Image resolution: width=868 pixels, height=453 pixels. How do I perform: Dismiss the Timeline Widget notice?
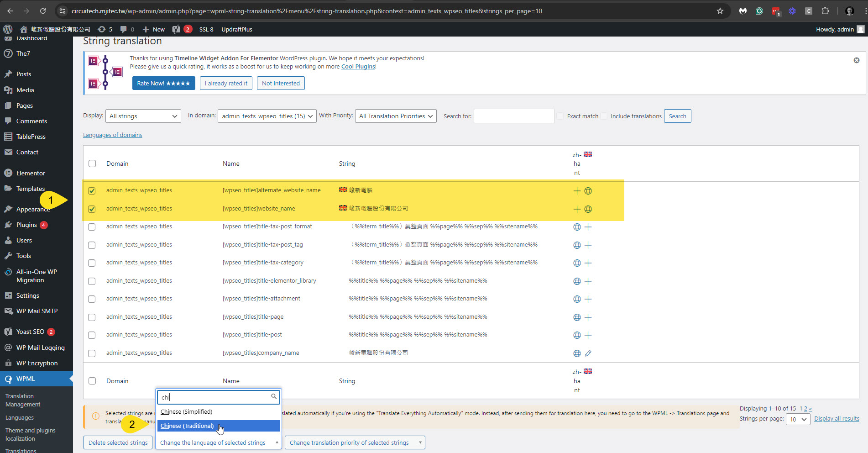pos(857,60)
